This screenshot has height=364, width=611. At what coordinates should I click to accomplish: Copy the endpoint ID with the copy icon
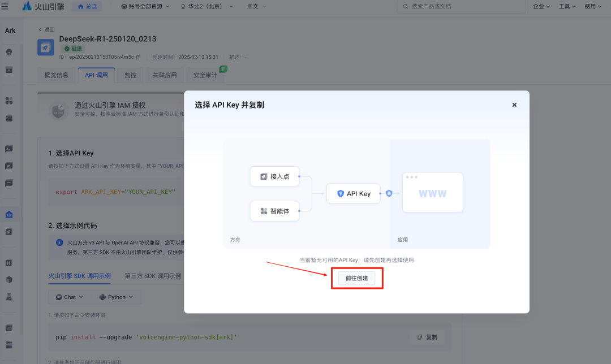[x=138, y=57]
